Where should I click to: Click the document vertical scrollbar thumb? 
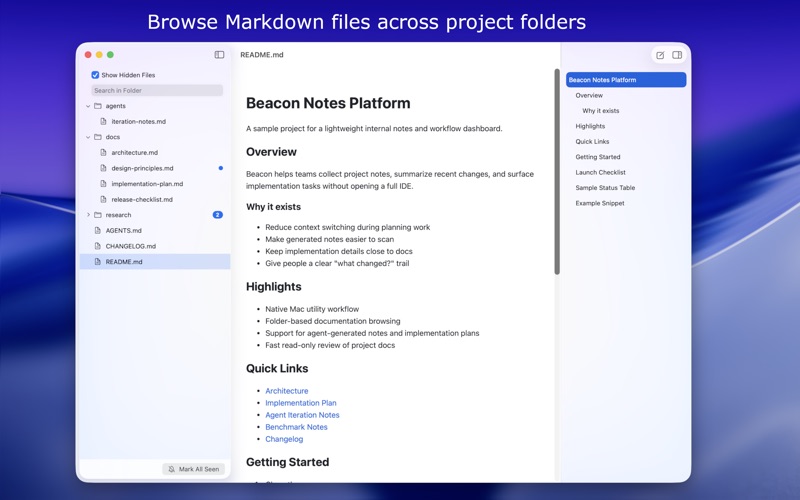click(x=557, y=171)
